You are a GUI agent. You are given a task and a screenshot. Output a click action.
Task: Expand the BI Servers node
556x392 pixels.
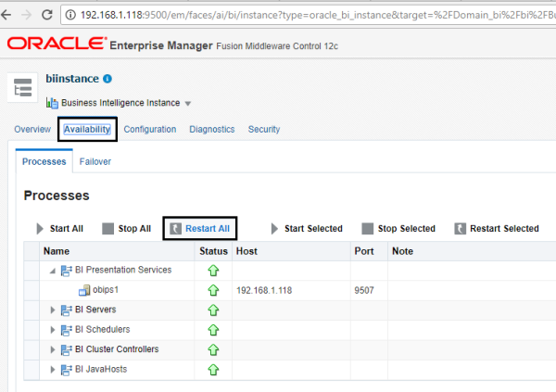(x=53, y=310)
